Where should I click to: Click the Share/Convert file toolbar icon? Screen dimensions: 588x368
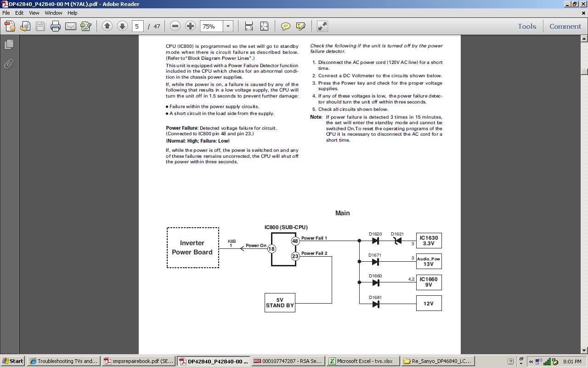coord(25,26)
